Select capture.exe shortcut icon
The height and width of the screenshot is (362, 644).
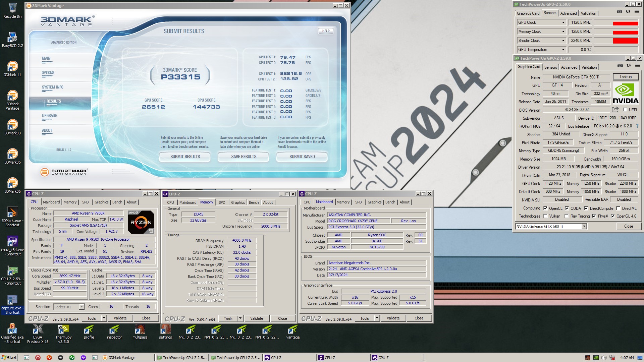click(12, 304)
